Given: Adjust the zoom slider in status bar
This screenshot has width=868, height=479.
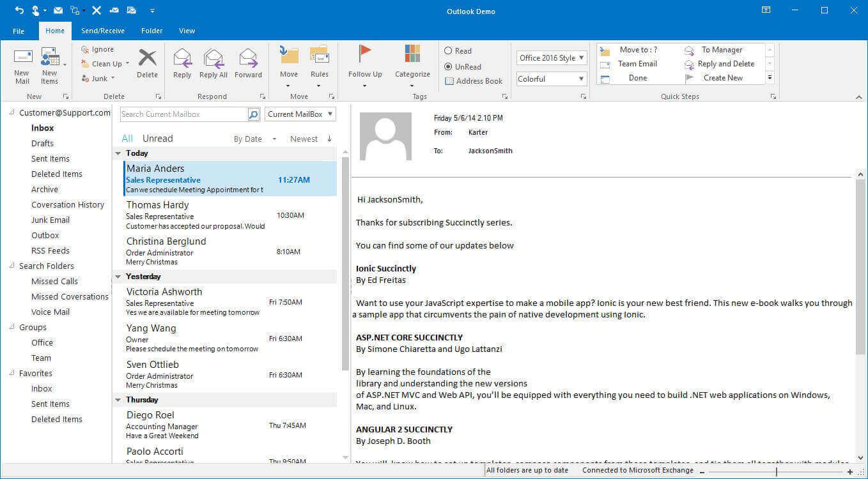Looking at the screenshot, I should click(777, 471).
